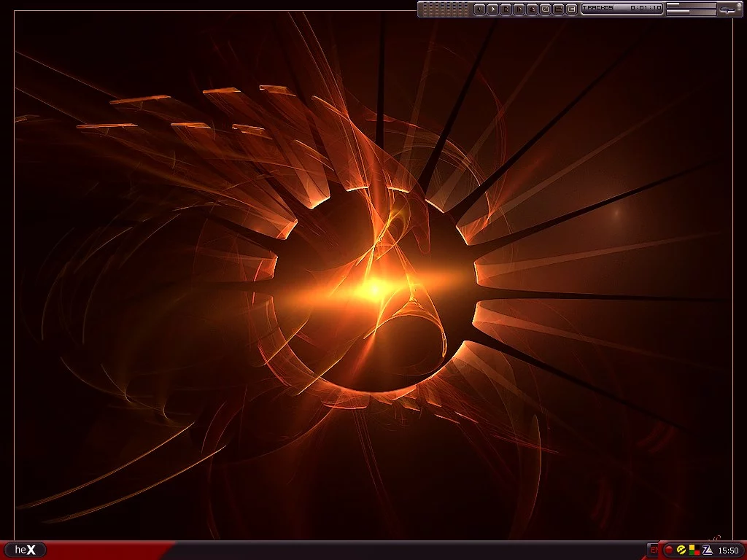
Task: Click the seventh player button before playlist
Action: 558,9
